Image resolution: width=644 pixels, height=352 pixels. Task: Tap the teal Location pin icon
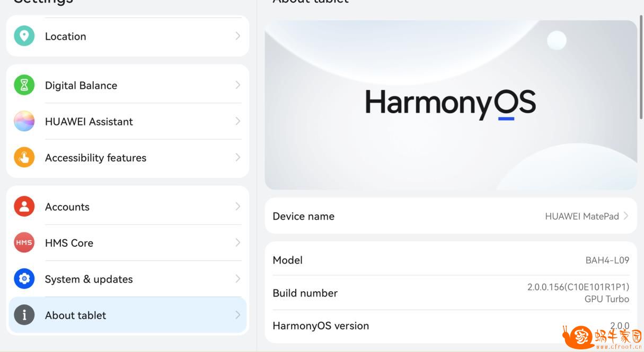pos(24,36)
